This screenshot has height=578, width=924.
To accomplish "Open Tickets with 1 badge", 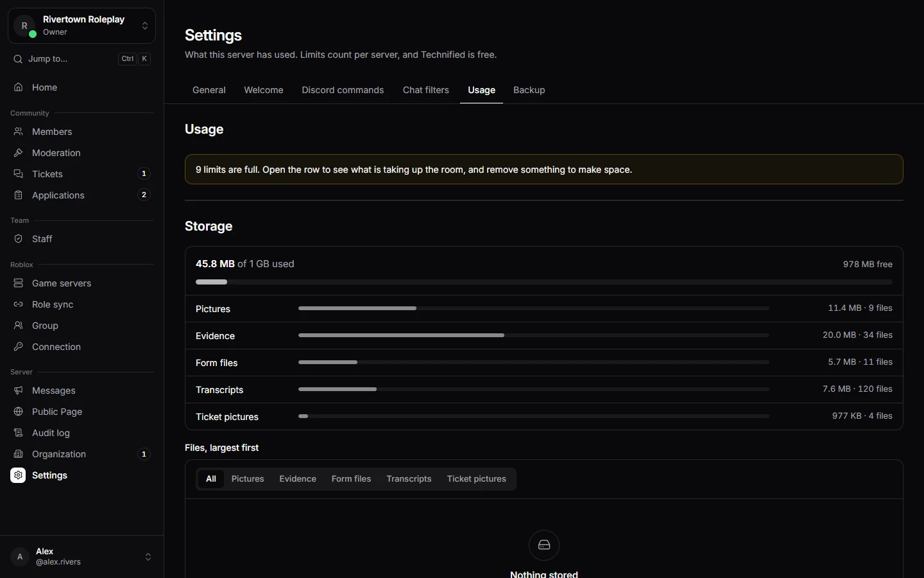I will pos(81,174).
